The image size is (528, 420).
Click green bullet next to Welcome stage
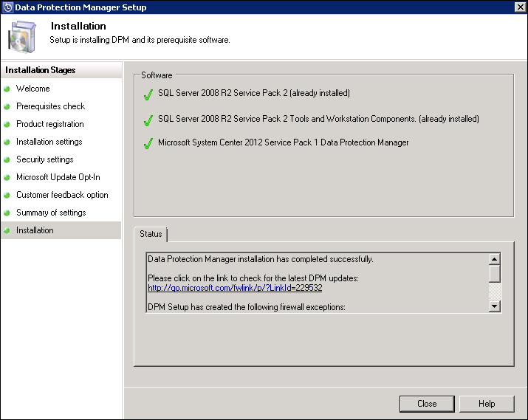7,89
